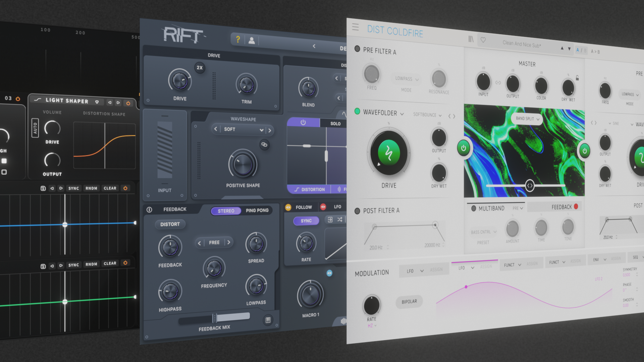Click the Sync button above Rate knob

click(x=306, y=221)
